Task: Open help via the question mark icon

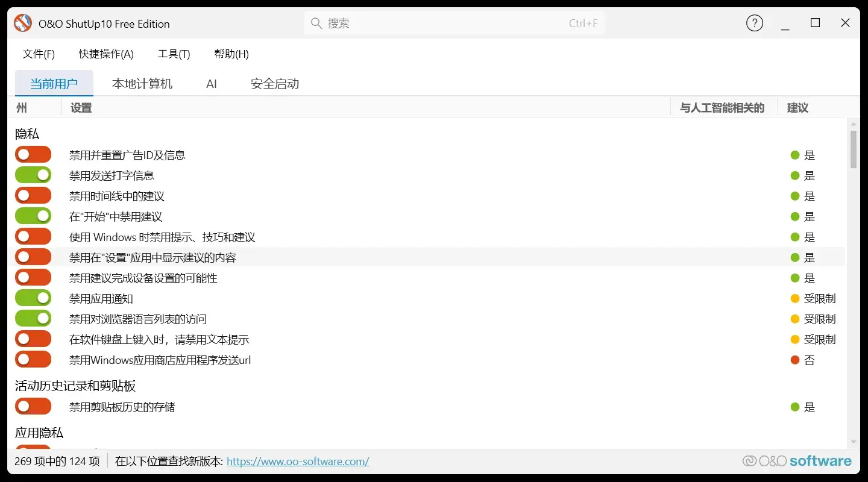Action: tap(755, 23)
